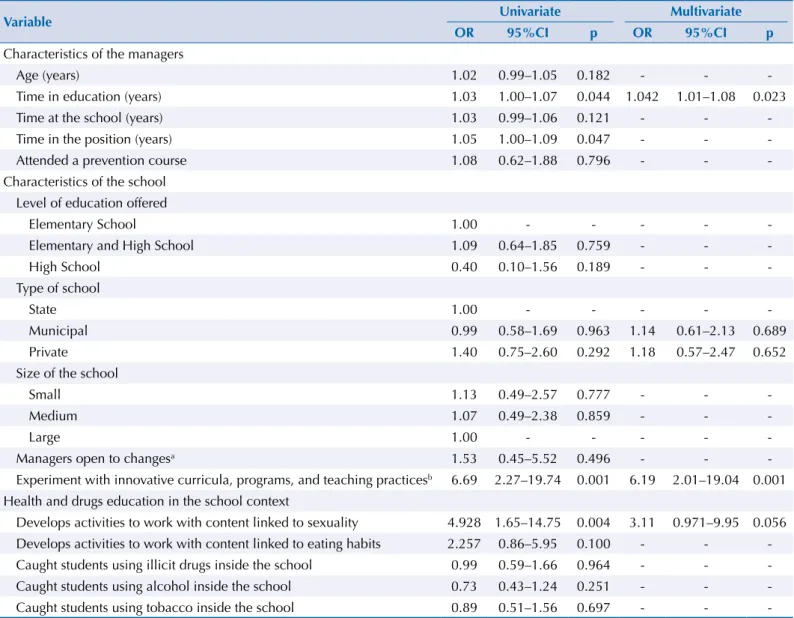Select 'Time in the position (years)' label
This screenshot has height=618, width=794.
tap(94, 139)
